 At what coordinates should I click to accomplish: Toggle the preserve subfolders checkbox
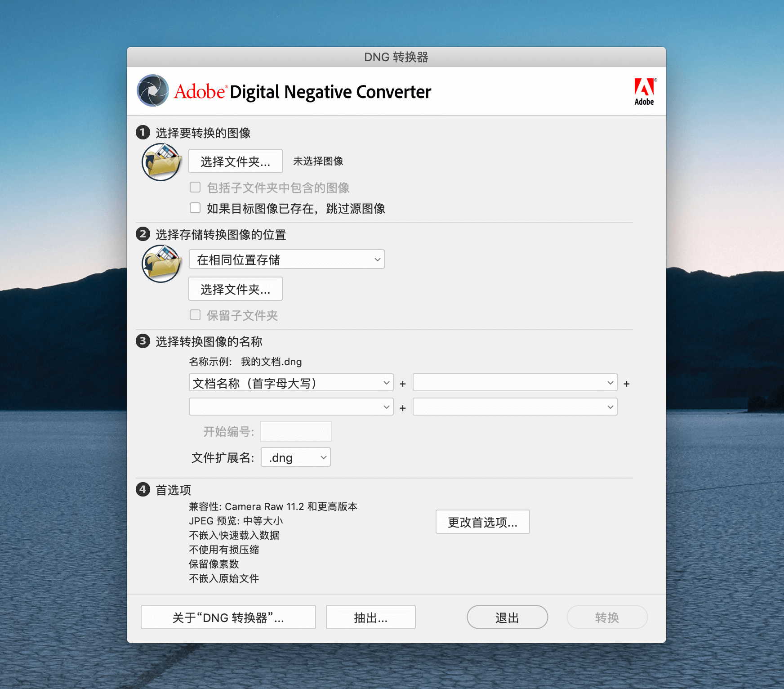[195, 315]
